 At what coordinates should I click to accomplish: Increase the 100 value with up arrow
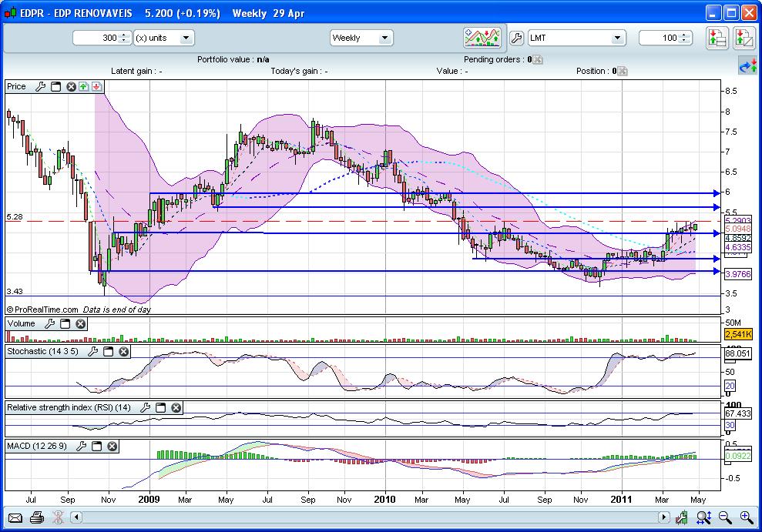click(684, 35)
